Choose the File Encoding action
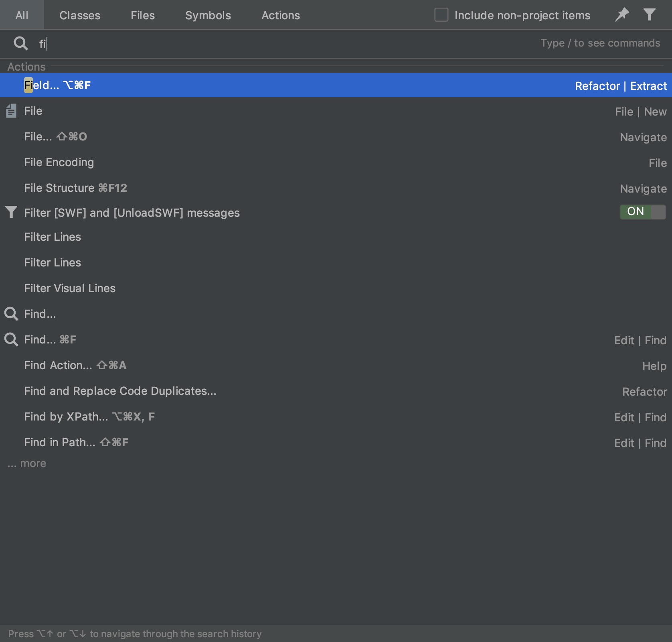Viewport: 672px width, 642px height. [336, 162]
